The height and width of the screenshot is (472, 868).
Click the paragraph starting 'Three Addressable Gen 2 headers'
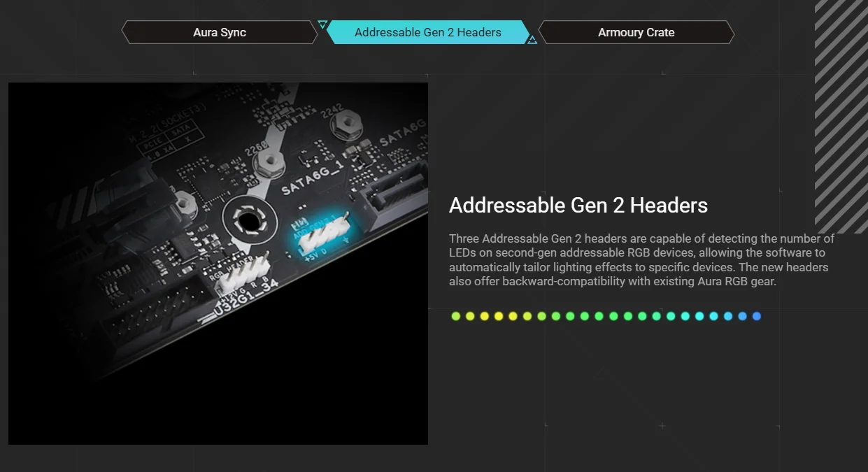[641, 260]
